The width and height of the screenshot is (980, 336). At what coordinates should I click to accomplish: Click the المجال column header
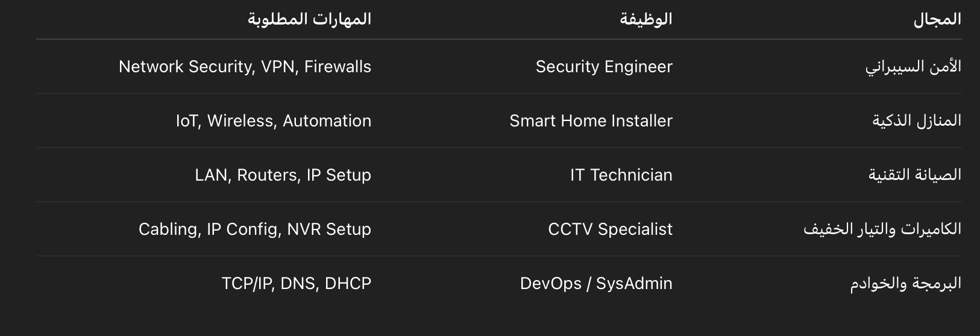[x=937, y=19]
